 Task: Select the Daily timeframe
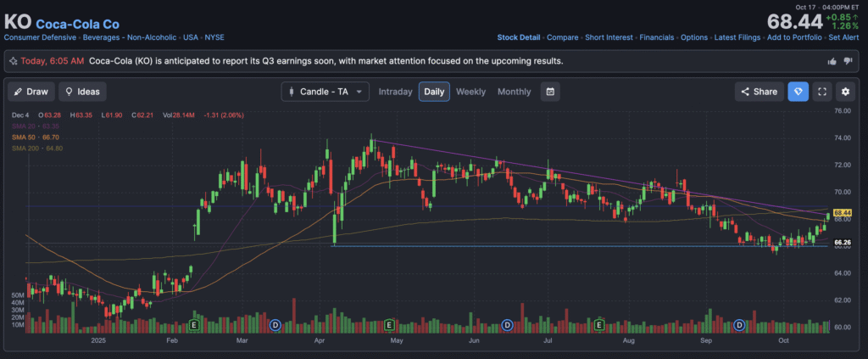tap(434, 92)
